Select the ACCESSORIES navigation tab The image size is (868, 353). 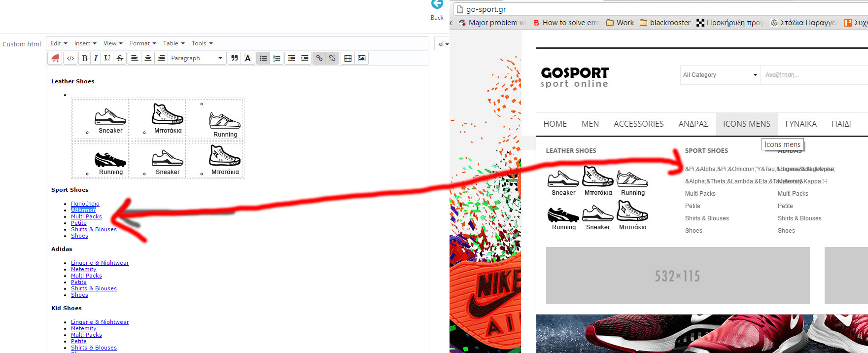[x=638, y=124]
